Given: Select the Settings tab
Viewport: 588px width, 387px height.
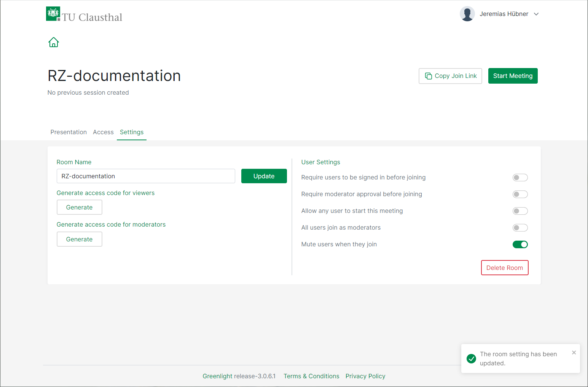Looking at the screenshot, I should [132, 132].
